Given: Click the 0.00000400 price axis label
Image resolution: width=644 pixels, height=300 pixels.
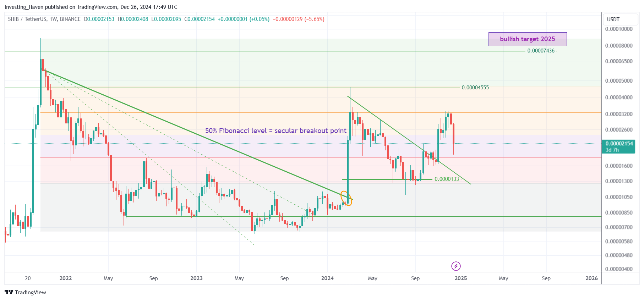Looking at the screenshot, I should (619, 269).
